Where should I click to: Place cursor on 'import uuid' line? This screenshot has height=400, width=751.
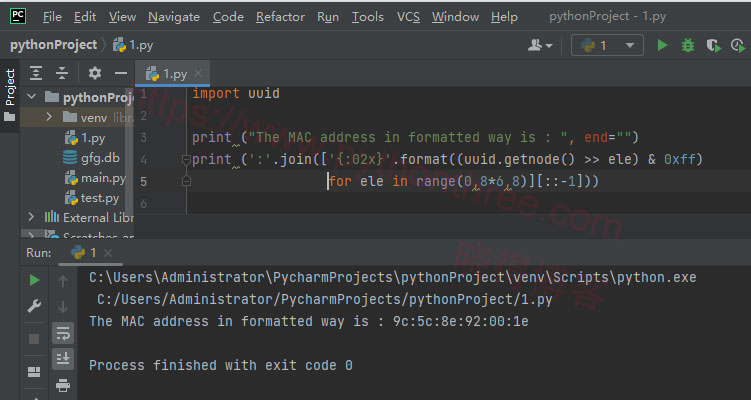pos(236,93)
